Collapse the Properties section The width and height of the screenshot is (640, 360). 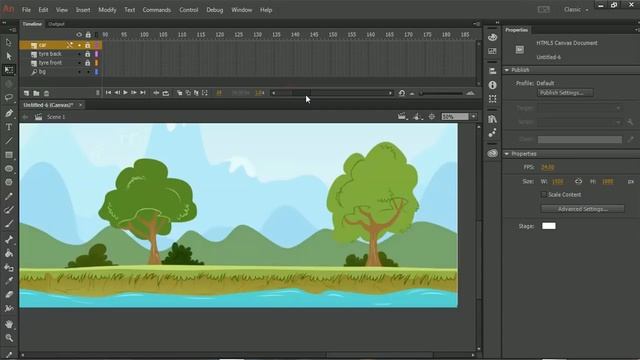(507, 154)
